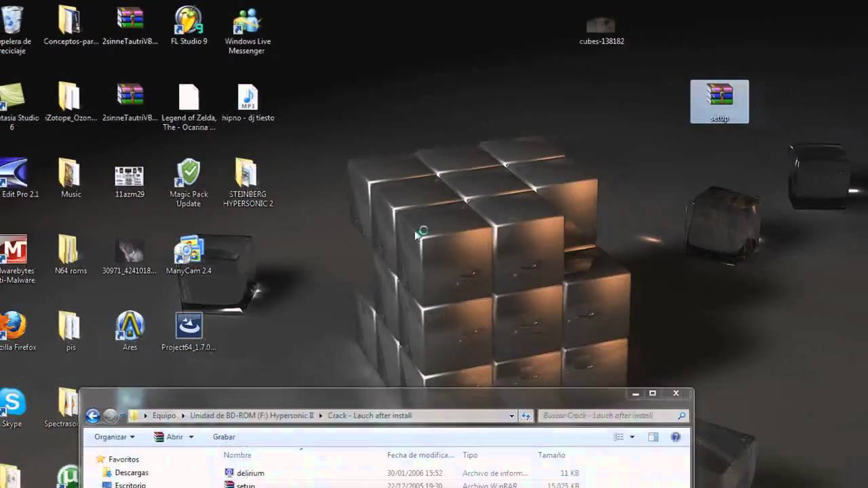
Task: Select the 30971_4241018... picture icon
Action: 130,256
